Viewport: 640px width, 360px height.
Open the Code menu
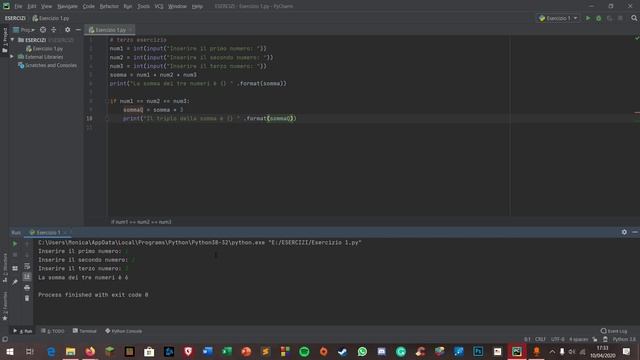click(89, 6)
